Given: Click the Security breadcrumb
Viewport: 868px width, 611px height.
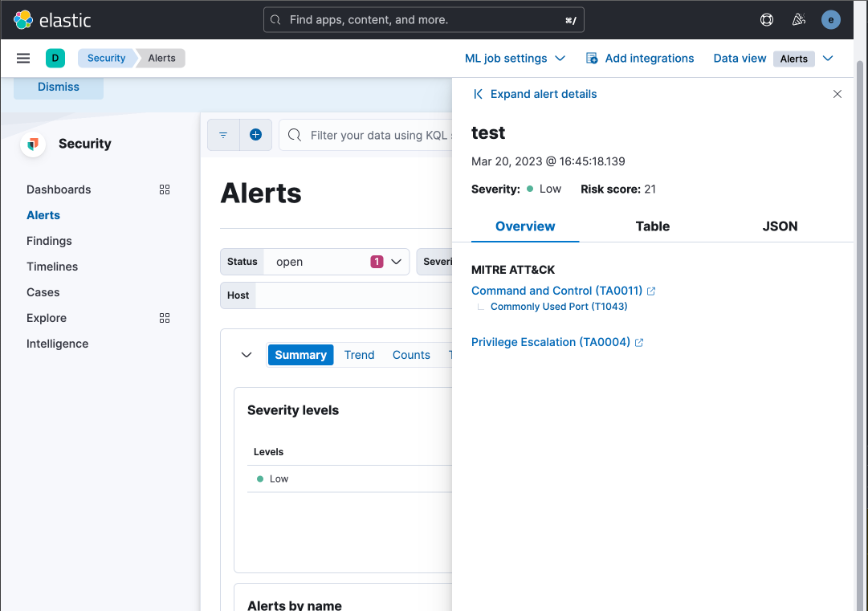Looking at the screenshot, I should click(106, 58).
